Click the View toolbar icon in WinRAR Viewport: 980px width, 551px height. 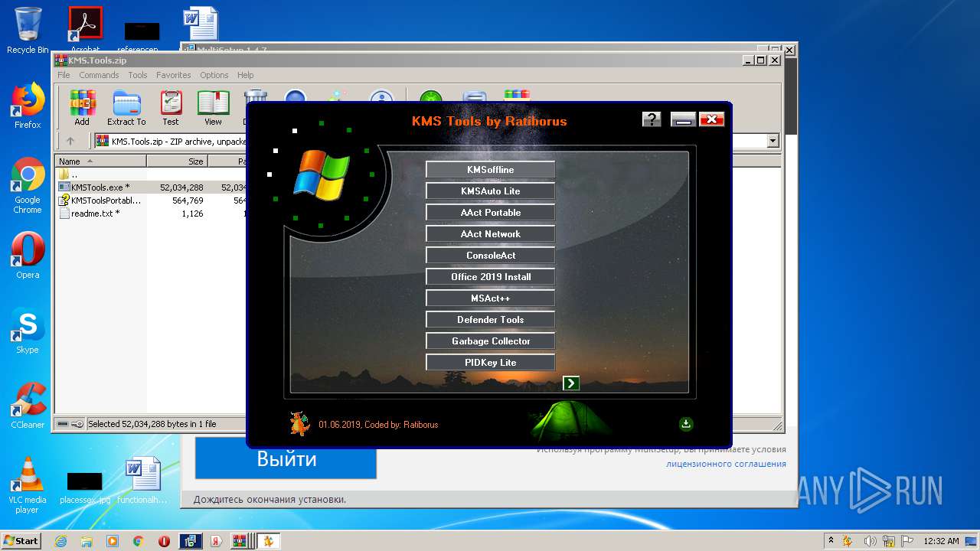[213, 108]
